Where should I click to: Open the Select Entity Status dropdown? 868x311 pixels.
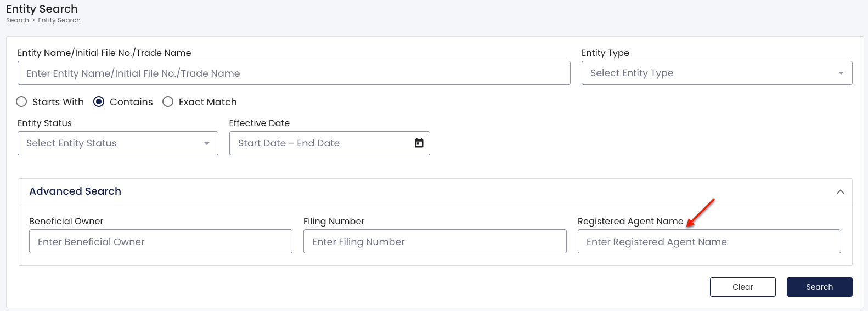pyautogui.click(x=117, y=143)
